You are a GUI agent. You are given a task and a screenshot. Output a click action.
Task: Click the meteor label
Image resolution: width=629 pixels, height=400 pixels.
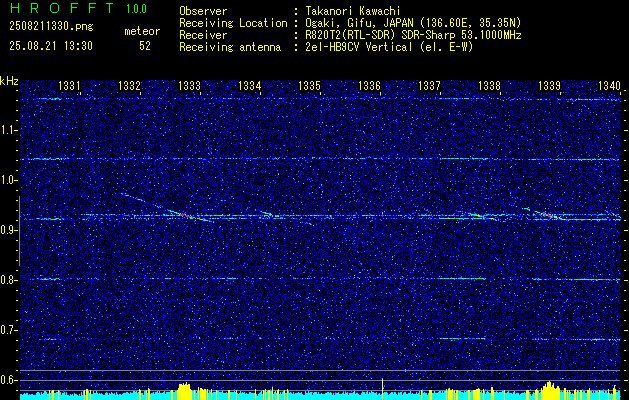click(x=142, y=31)
